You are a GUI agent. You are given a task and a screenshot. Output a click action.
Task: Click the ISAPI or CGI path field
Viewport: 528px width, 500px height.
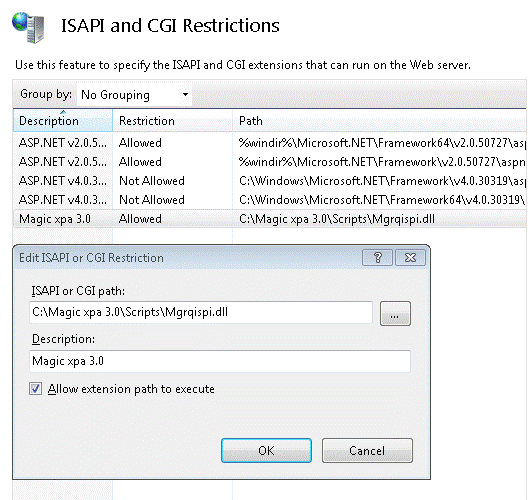(201, 312)
